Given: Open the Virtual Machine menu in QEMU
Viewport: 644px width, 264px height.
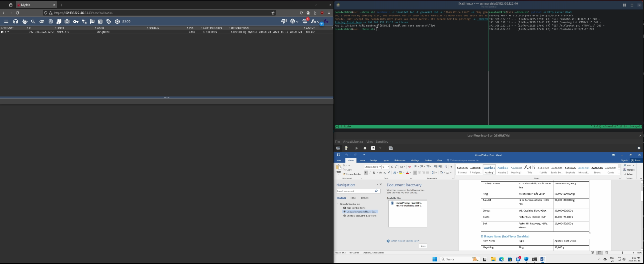Looking at the screenshot, I should (353, 142).
